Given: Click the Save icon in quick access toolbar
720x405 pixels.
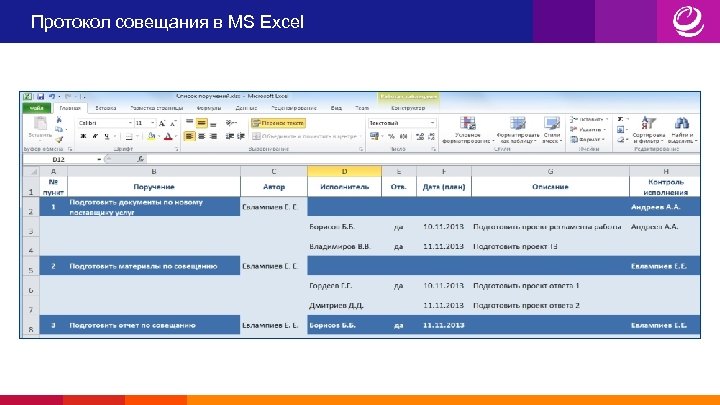Looking at the screenshot, I should [40, 96].
